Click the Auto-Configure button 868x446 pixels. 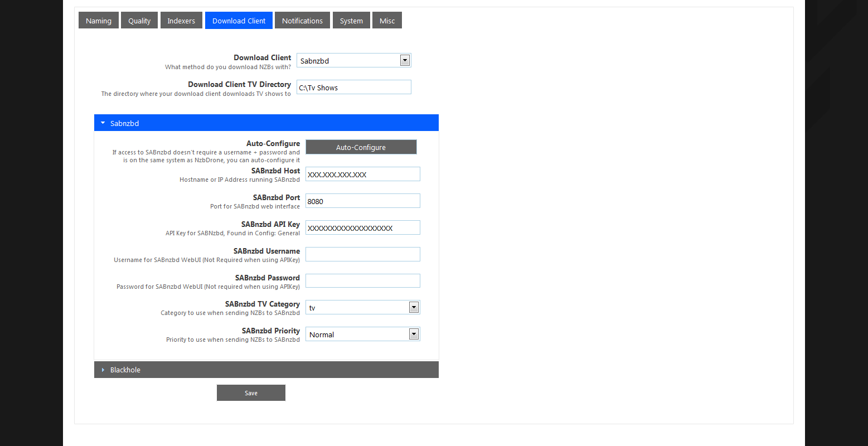tap(361, 147)
